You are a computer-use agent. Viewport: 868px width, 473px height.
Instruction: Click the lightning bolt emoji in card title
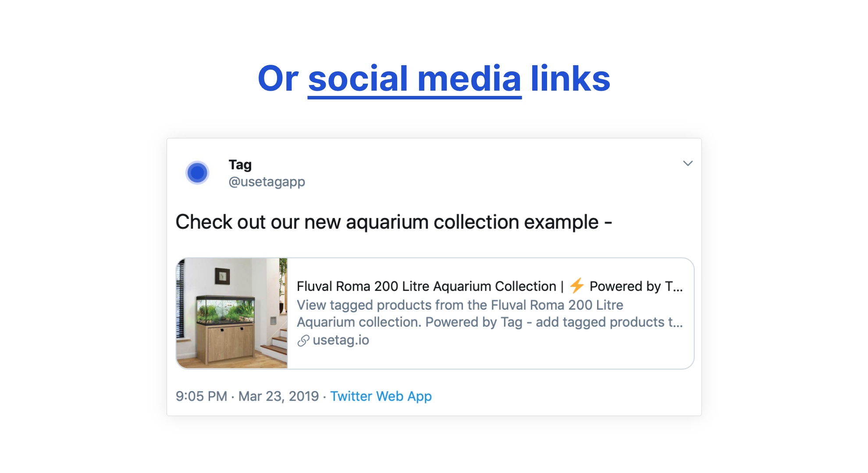click(x=576, y=286)
